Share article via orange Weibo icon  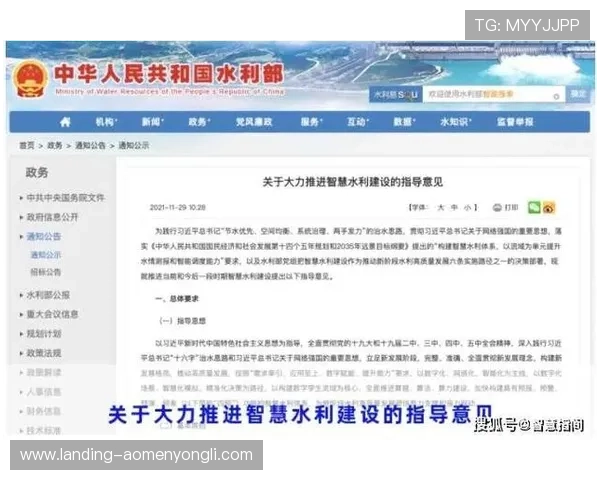click(x=549, y=207)
